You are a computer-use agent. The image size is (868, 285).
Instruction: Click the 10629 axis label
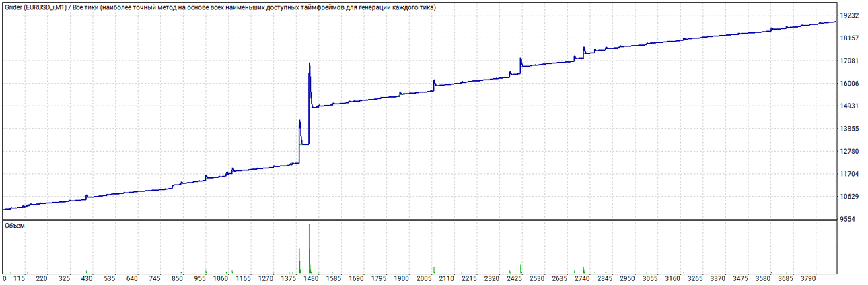(x=851, y=196)
